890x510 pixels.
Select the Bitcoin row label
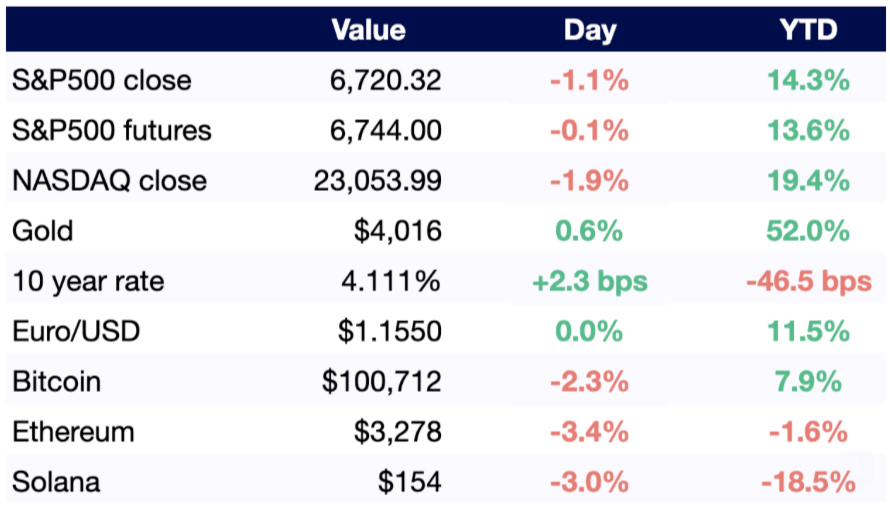(56, 382)
